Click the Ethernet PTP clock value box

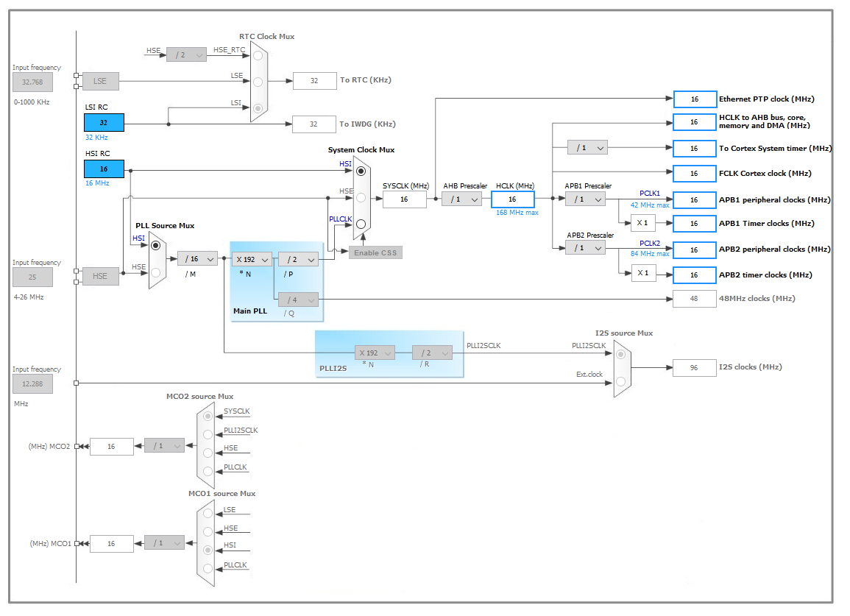(x=695, y=99)
